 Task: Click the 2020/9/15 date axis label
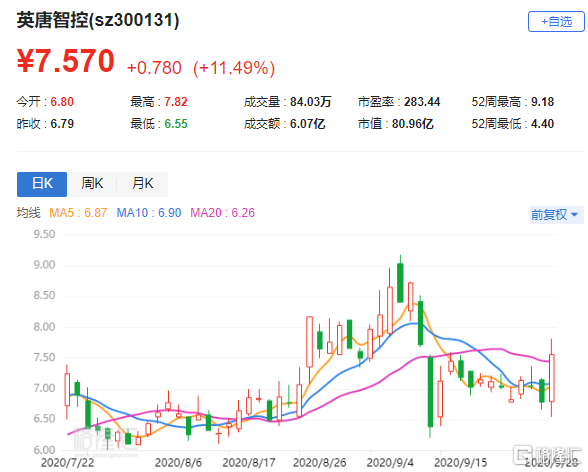(460, 463)
